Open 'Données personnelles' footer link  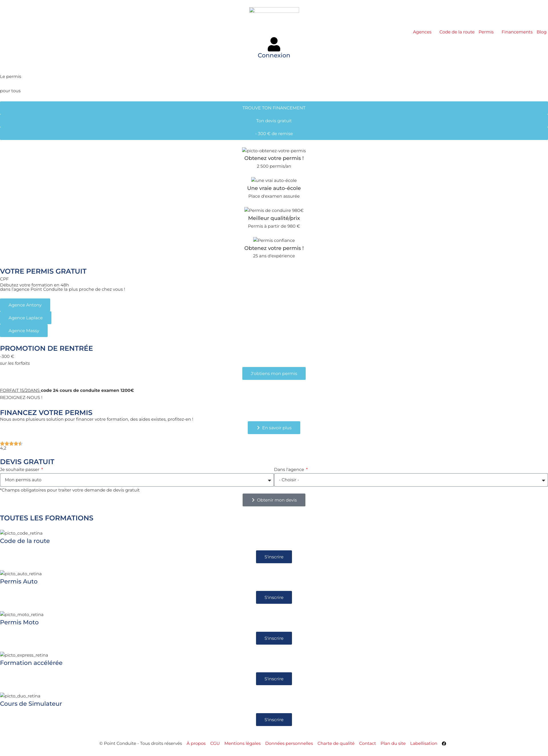(289, 743)
